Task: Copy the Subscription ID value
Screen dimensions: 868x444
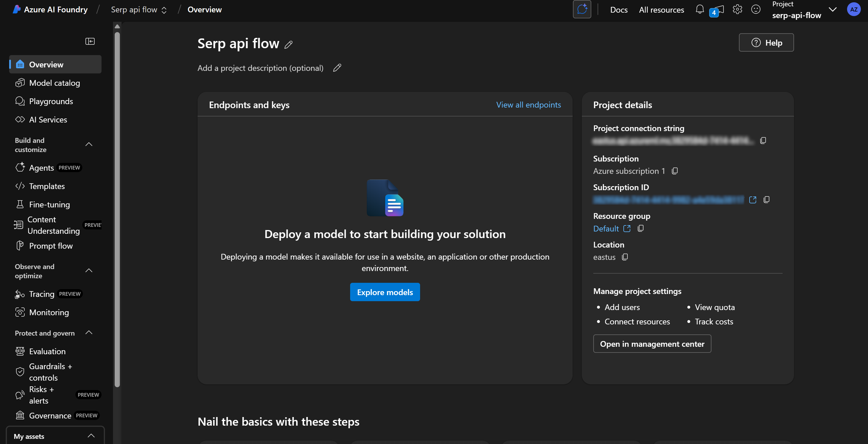Action: [767, 200]
